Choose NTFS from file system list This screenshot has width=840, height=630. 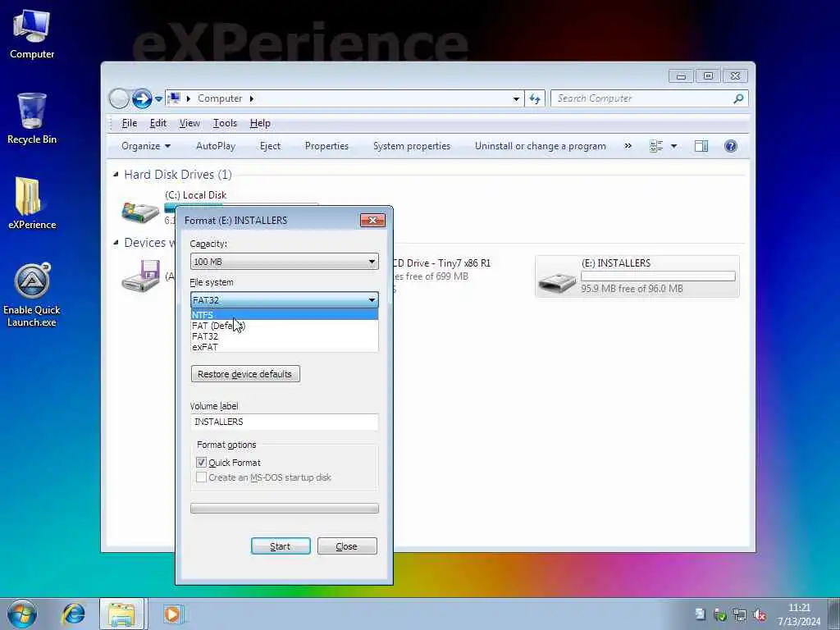pos(285,315)
